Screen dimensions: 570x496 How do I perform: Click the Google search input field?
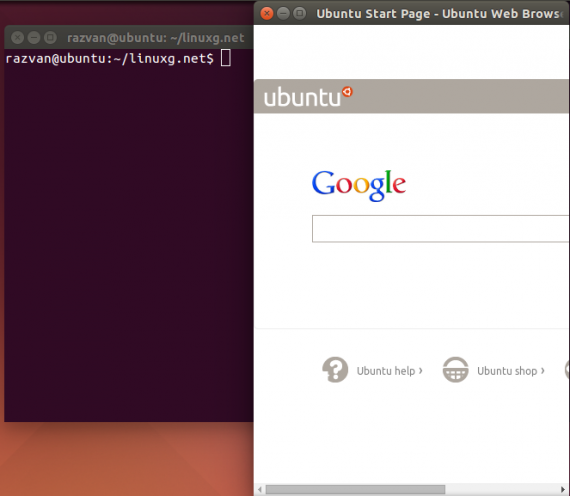click(x=441, y=229)
